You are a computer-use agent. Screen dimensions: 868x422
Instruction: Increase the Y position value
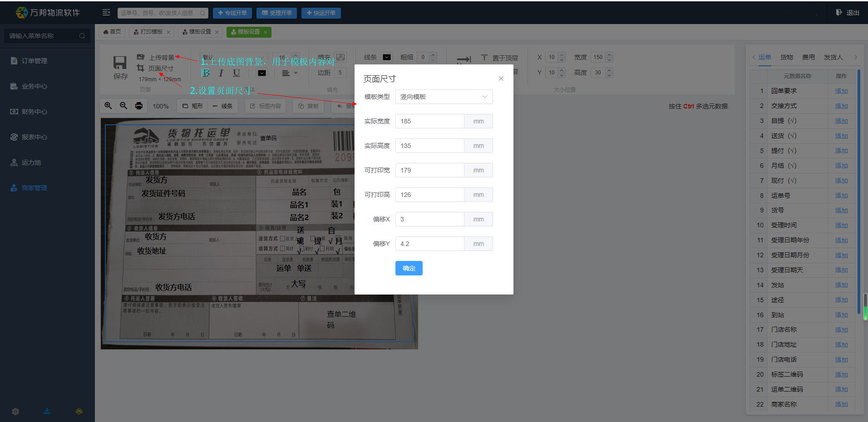coord(562,70)
